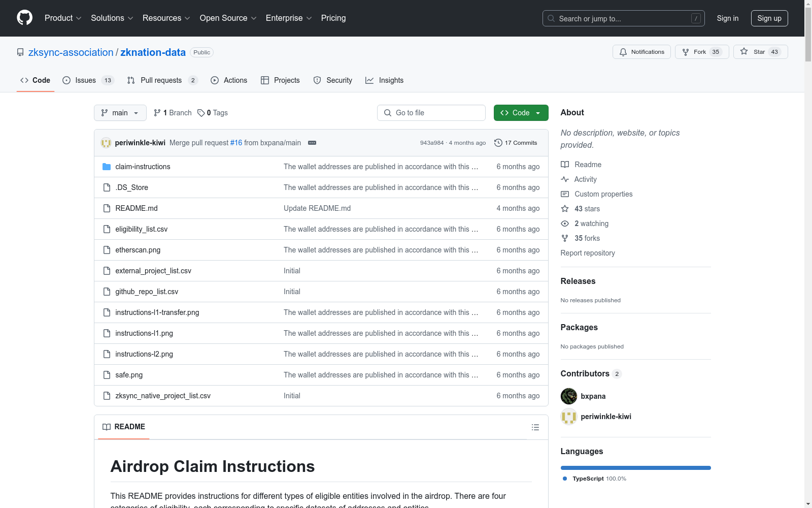Click the eye icon next to 2 watching
Image resolution: width=812 pixels, height=508 pixels.
(565, 224)
